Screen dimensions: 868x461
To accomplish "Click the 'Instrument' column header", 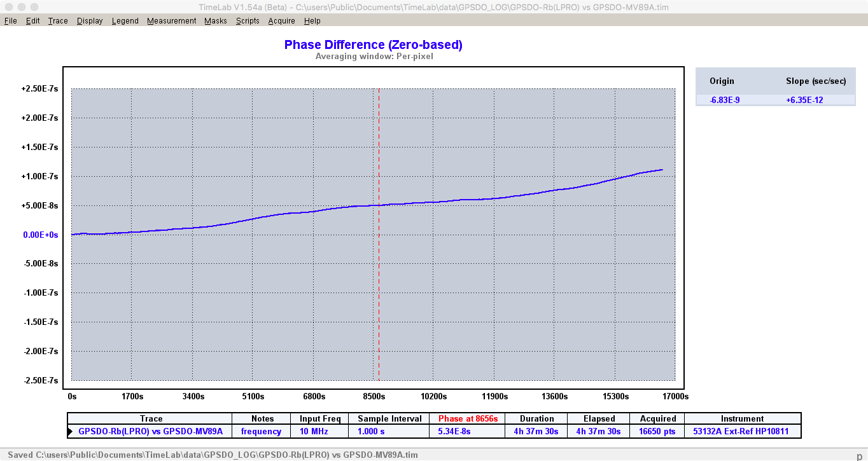I will 742,418.
